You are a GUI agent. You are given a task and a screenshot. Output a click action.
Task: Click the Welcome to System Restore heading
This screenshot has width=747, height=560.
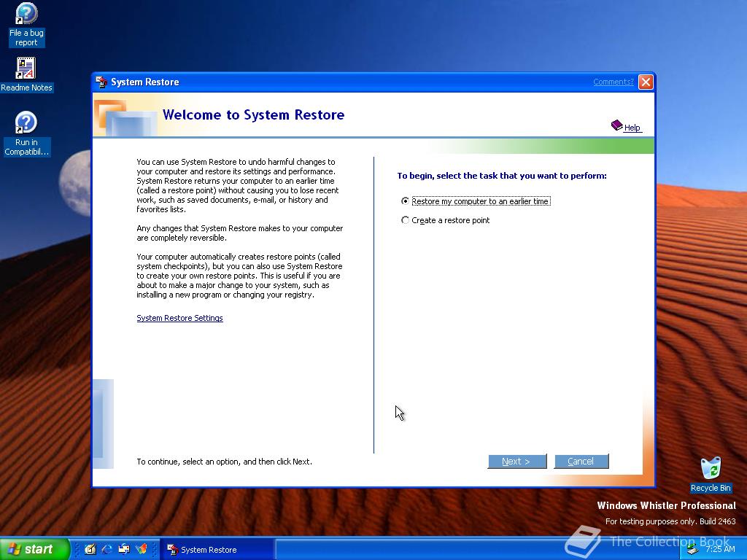point(253,114)
